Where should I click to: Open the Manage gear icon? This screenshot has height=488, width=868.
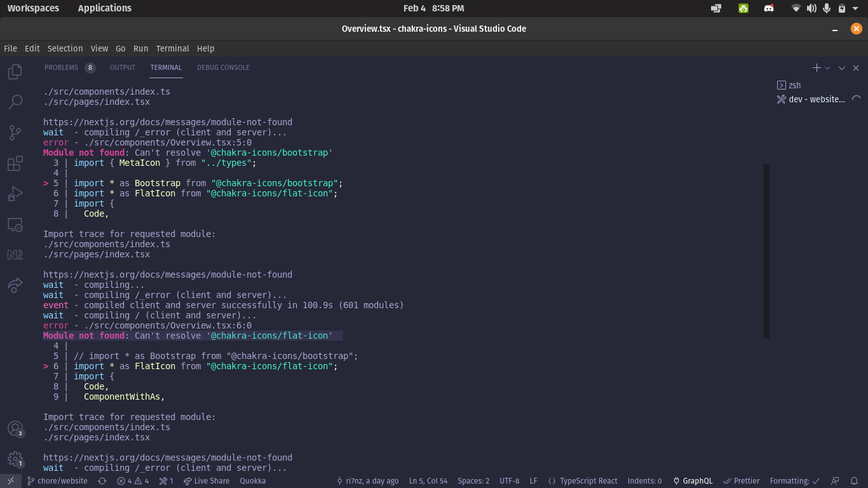(x=15, y=459)
